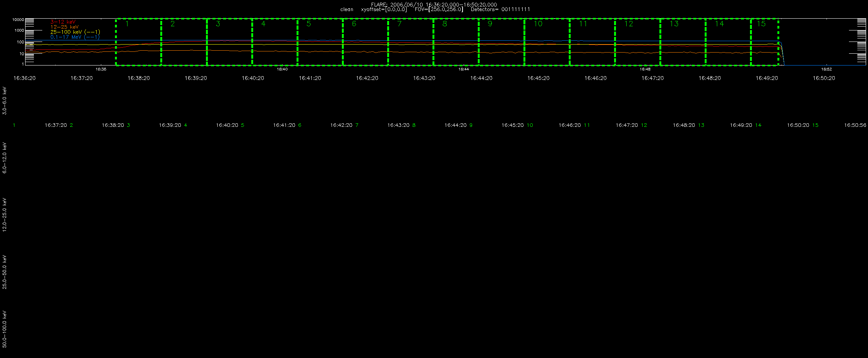
Task: Click the blue '0.1-17 MeV (--1)' legend entry
Action: [75, 37]
